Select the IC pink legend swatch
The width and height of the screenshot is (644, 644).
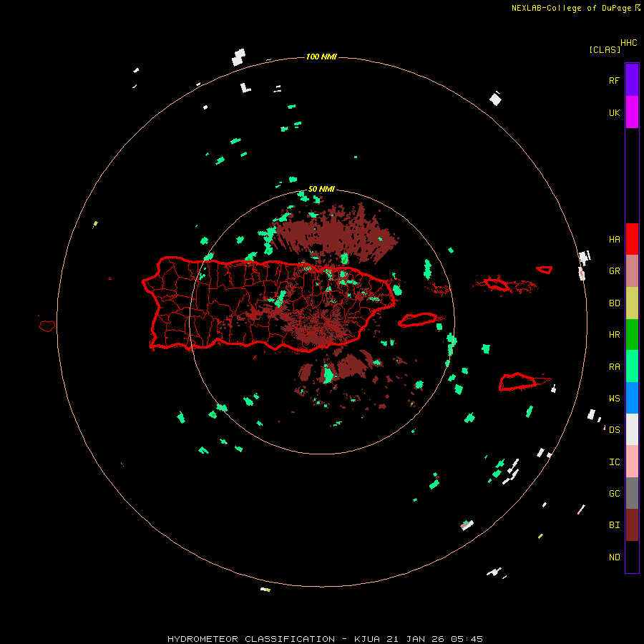pos(632,462)
